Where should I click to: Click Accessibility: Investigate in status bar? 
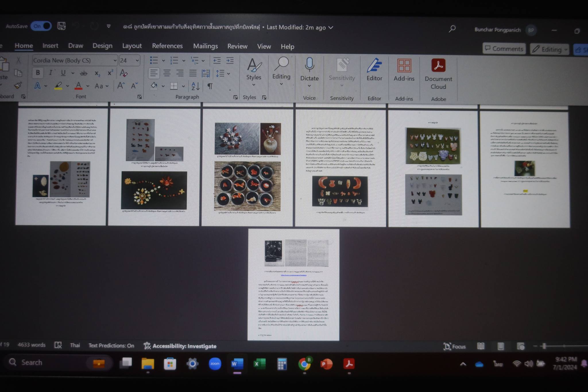[x=180, y=346]
